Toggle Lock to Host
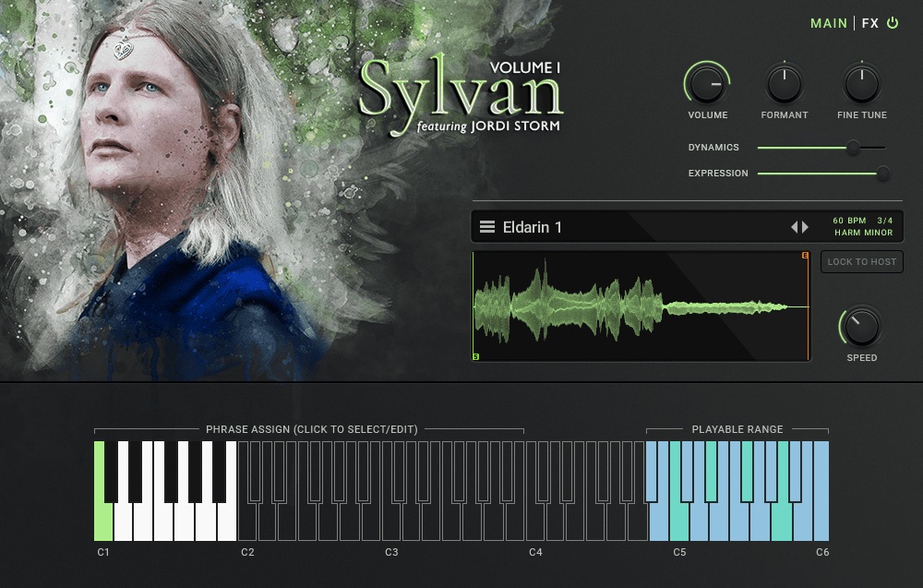Screen dimensions: 923x588 coord(862,262)
